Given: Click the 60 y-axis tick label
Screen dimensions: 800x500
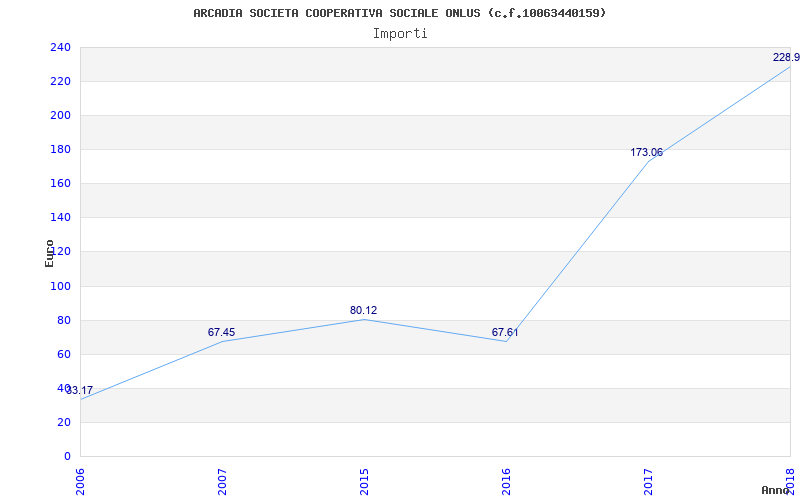Looking at the screenshot, I should (x=64, y=355).
